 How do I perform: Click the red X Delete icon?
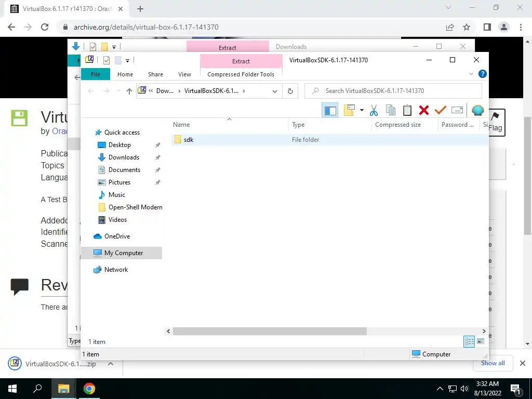[424, 110]
